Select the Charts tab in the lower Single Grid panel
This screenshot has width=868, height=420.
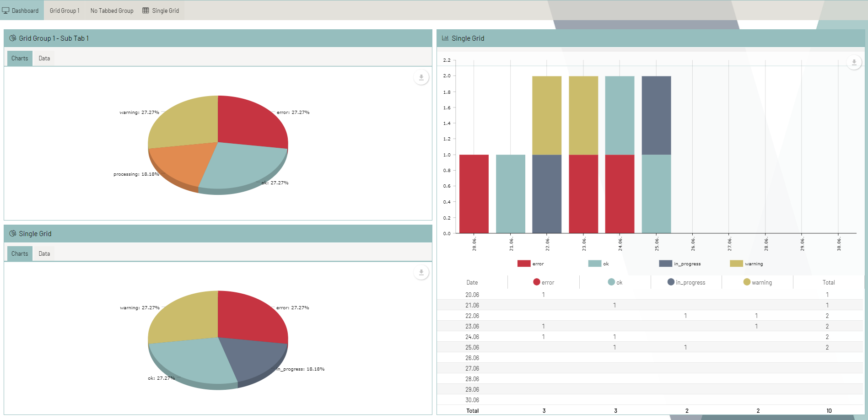19,253
